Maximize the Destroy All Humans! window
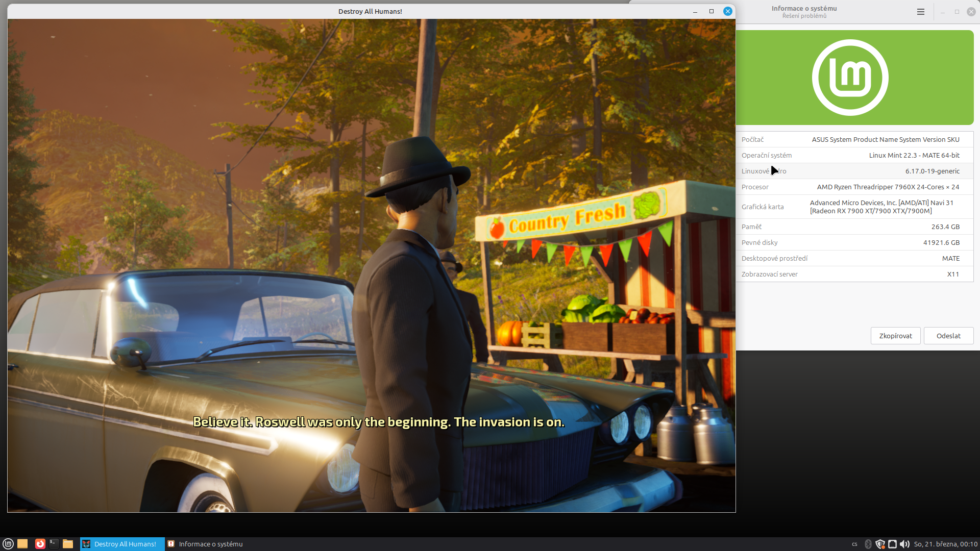Viewport: 980px width, 551px height. coord(711,11)
